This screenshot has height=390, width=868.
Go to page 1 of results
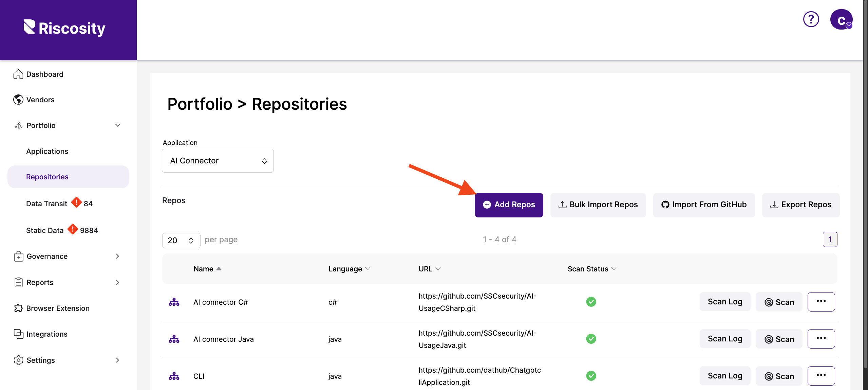pos(830,240)
